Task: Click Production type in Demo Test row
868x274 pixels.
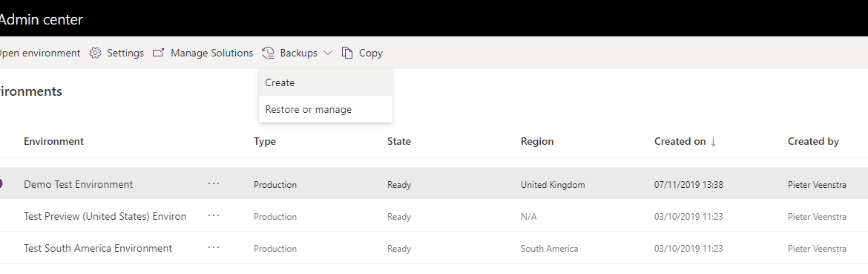Action: (275, 185)
